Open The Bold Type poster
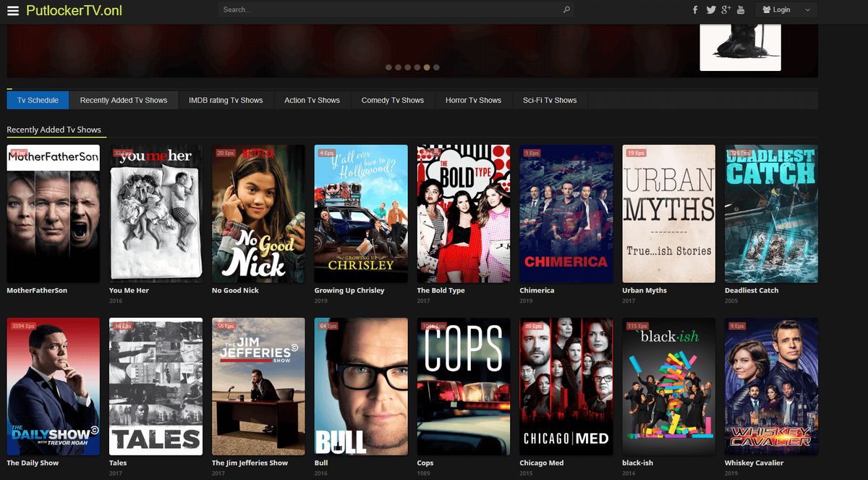This screenshot has height=480, width=868. pos(464,214)
